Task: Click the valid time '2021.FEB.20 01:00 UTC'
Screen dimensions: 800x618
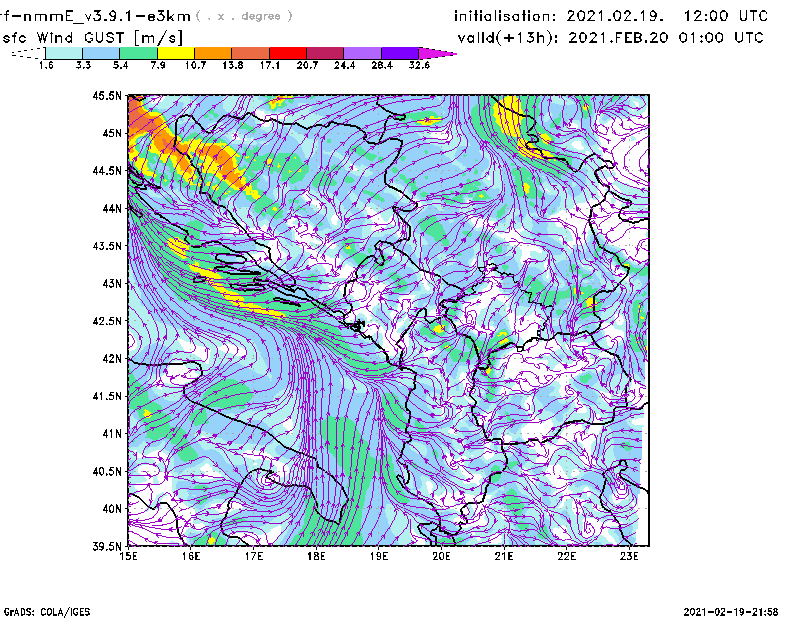Action: 666,38
